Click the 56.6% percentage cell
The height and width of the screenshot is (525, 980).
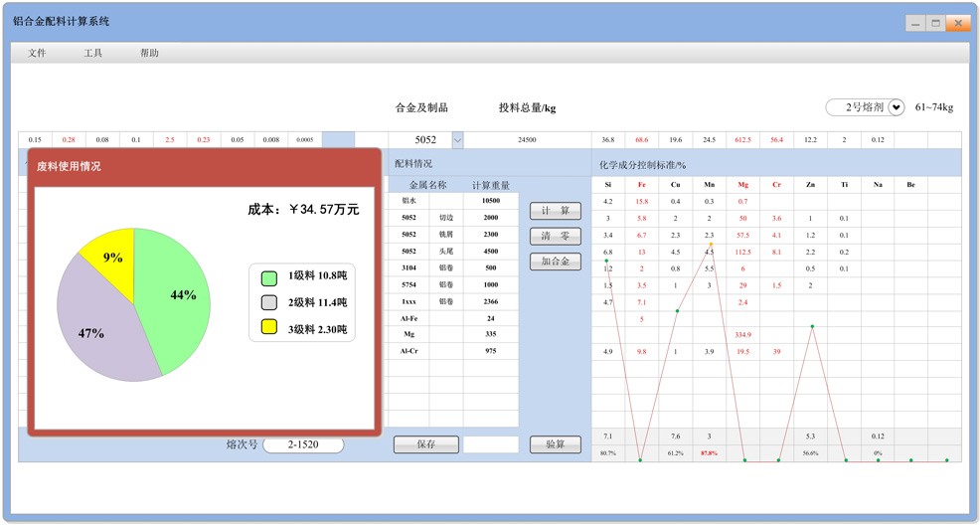(x=810, y=453)
